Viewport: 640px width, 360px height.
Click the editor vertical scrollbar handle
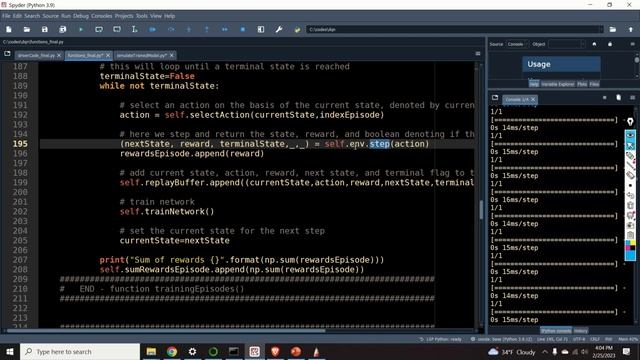point(481,210)
